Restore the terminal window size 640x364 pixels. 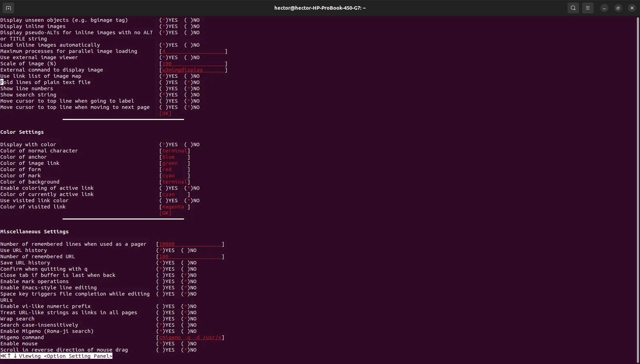tap(618, 8)
